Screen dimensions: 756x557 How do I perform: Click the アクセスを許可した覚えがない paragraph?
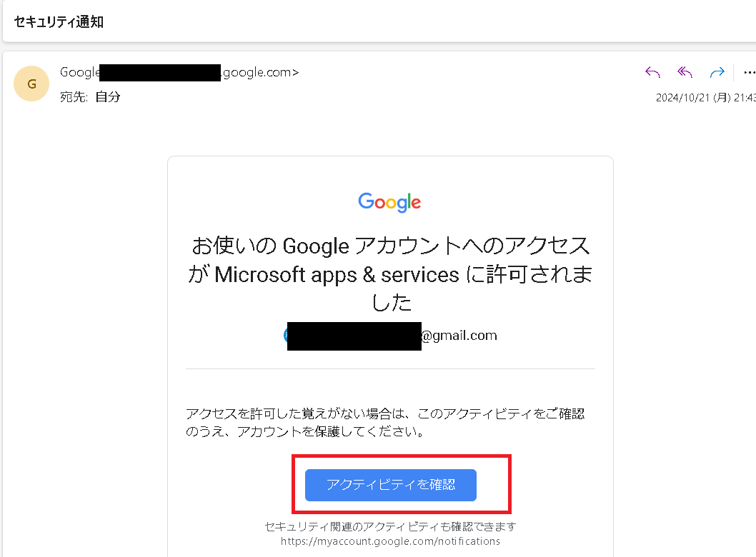[x=385, y=422]
